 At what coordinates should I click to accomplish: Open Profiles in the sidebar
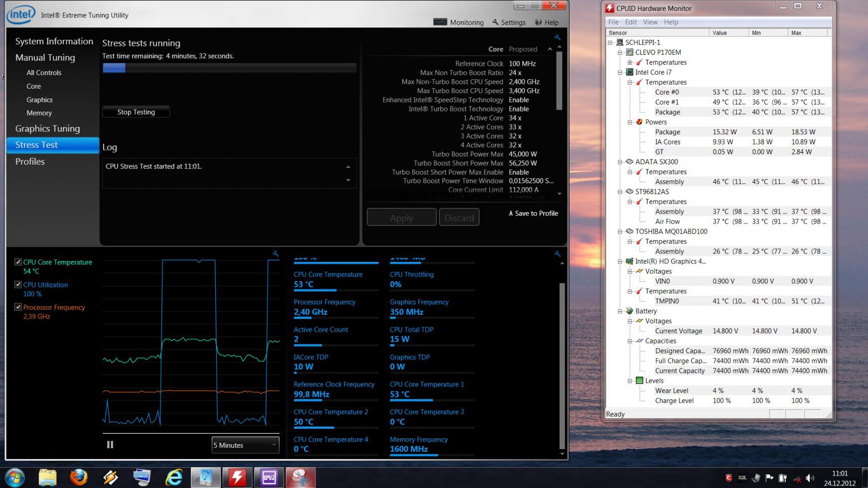click(x=30, y=161)
